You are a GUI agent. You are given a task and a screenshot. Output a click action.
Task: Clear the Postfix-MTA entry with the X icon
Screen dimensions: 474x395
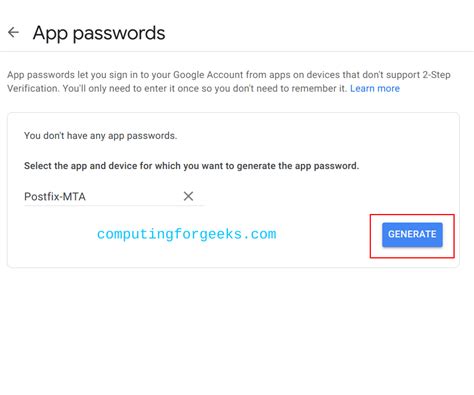click(x=188, y=196)
